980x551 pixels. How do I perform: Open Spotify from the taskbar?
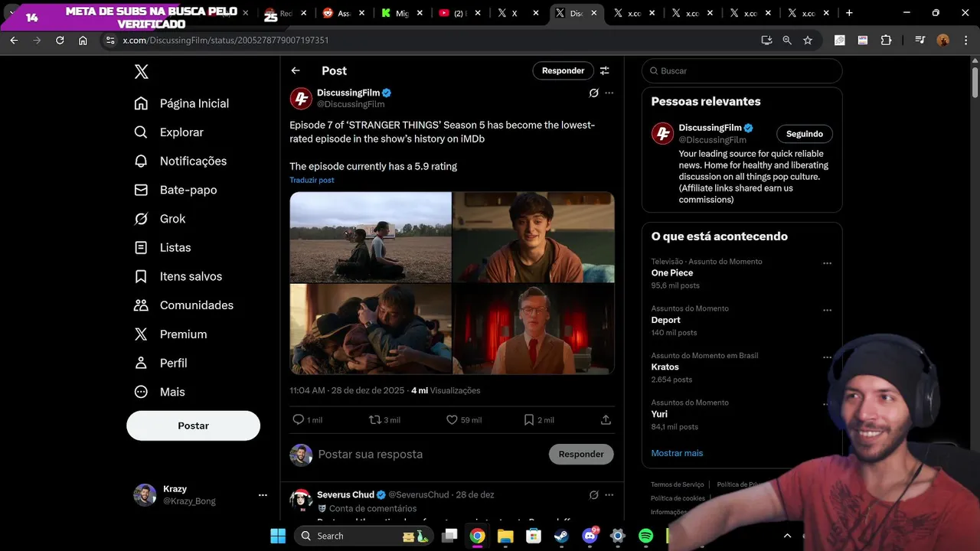(x=645, y=536)
